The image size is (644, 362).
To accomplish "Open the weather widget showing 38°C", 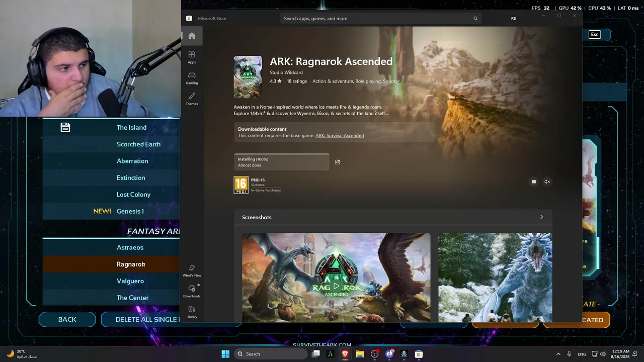I will click(21, 354).
